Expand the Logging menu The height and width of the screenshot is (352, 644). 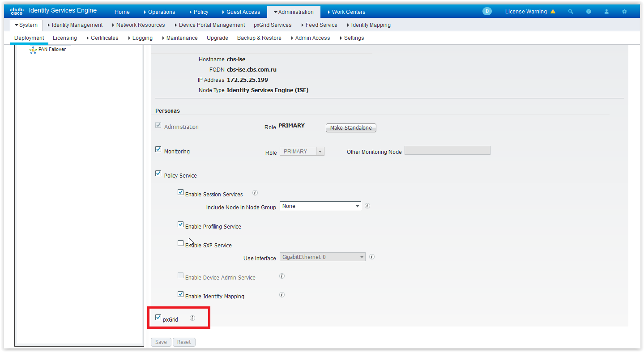[x=140, y=38]
